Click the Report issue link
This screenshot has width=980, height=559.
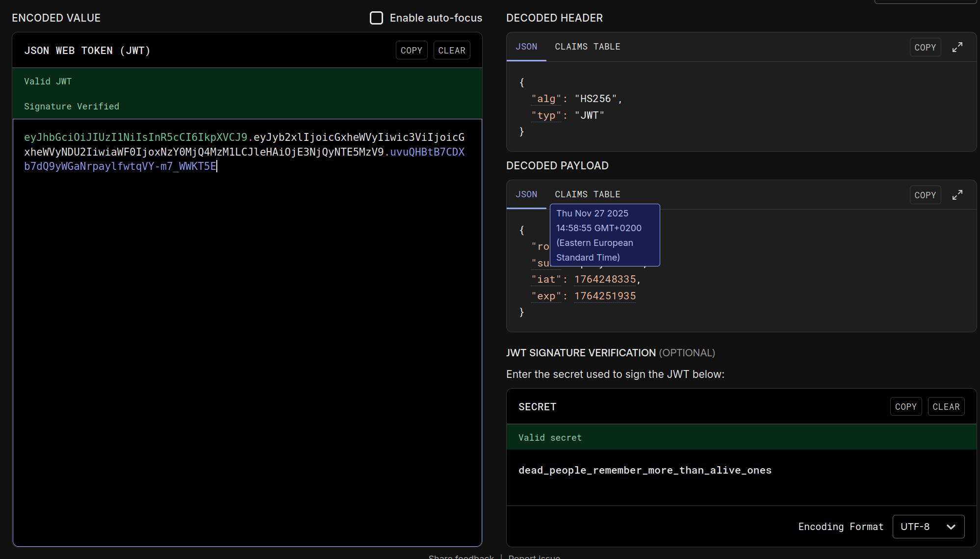click(534, 556)
